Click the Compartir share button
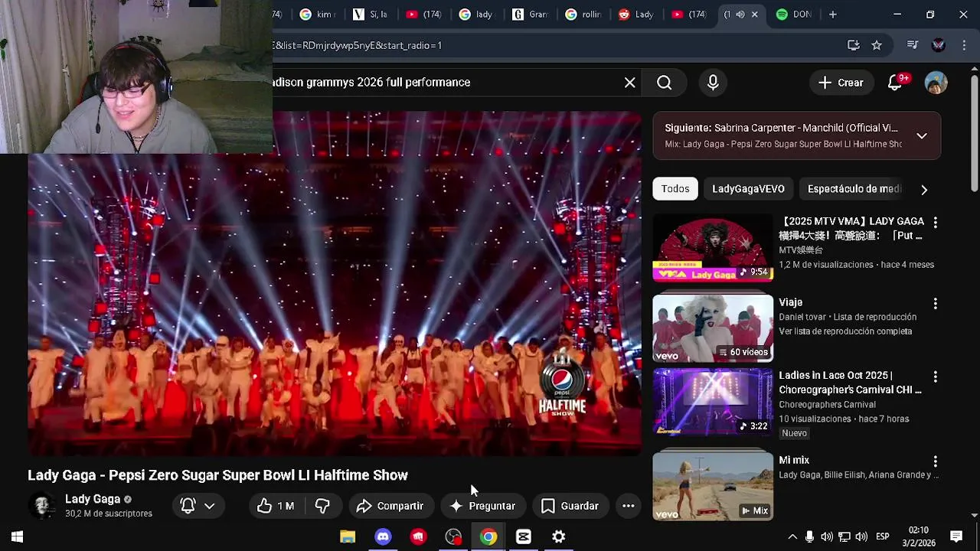This screenshot has height=551, width=980. coord(390,506)
